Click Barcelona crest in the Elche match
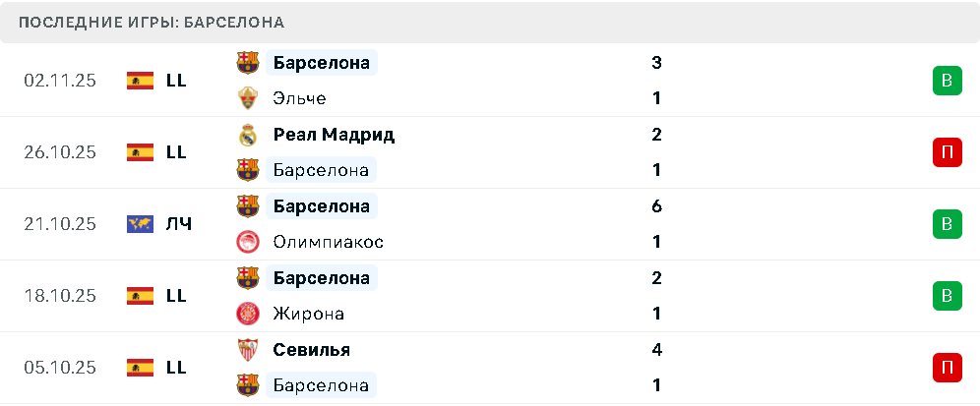 pyautogui.click(x=247, y=63)
